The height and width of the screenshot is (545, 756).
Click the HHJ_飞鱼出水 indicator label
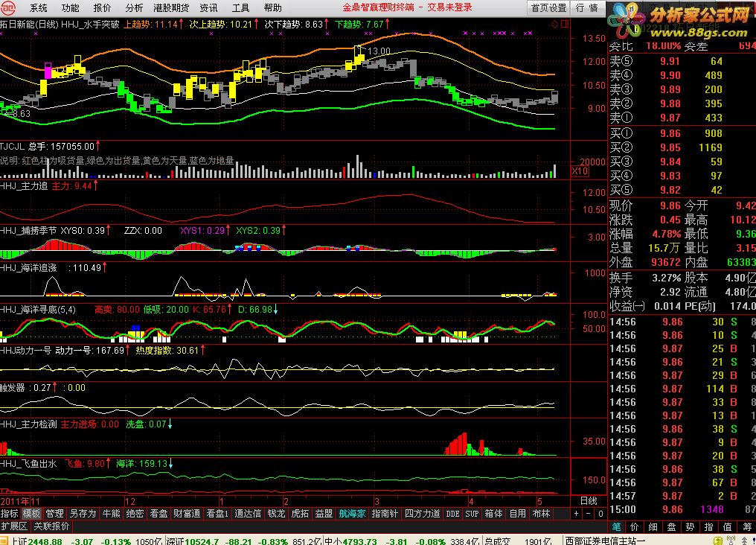28,464
